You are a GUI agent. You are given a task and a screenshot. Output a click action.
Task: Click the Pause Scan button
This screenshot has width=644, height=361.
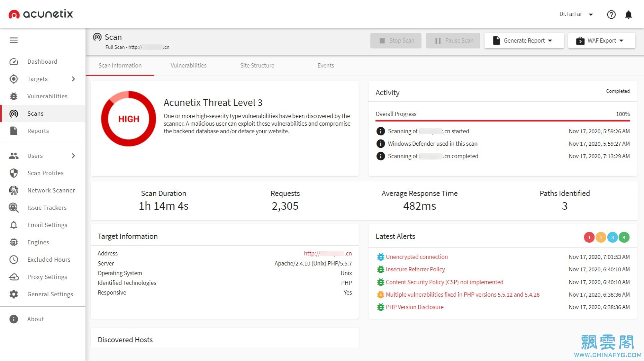point(453,40)
